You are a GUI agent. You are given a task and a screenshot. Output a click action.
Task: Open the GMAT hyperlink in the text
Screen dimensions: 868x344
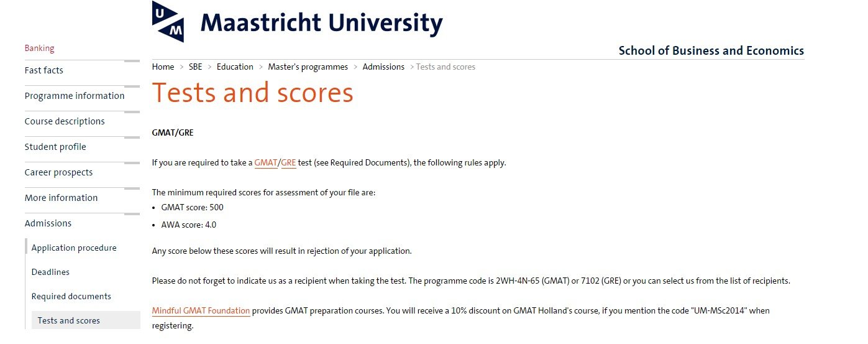pyautogui.click(x=265, y=163)
